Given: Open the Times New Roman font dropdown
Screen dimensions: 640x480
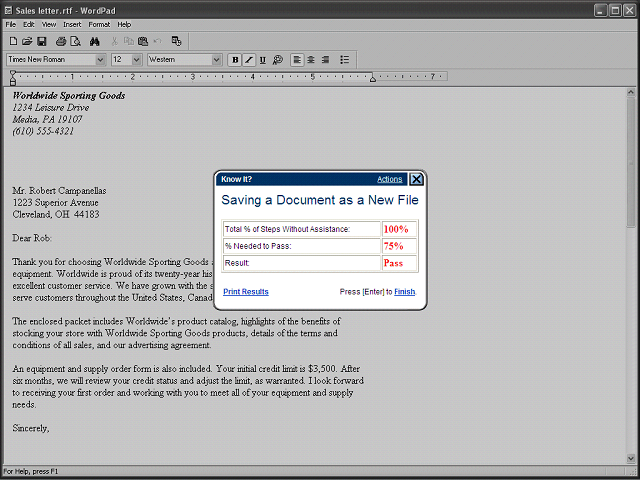Looking at the screenshot, I should [100, 60].
